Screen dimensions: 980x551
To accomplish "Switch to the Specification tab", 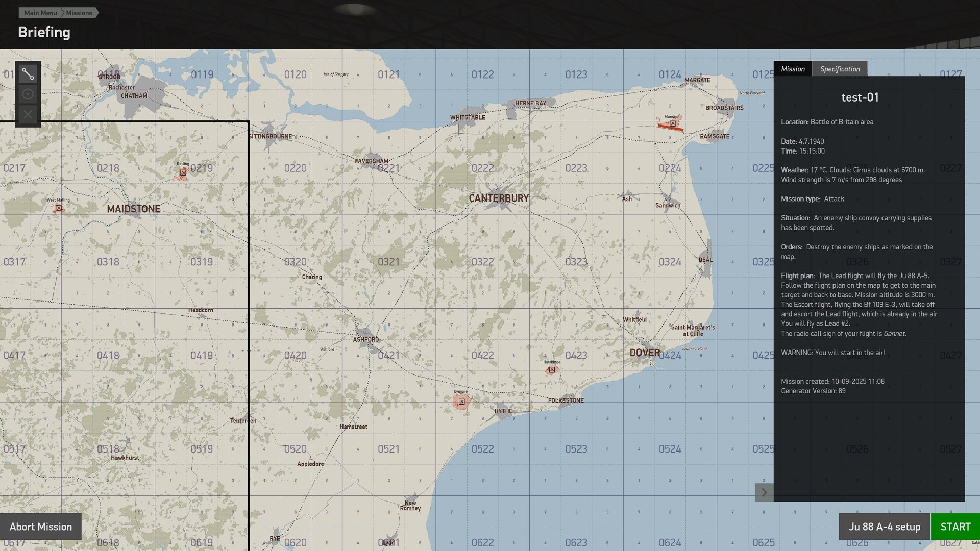I will click(840, 69).
